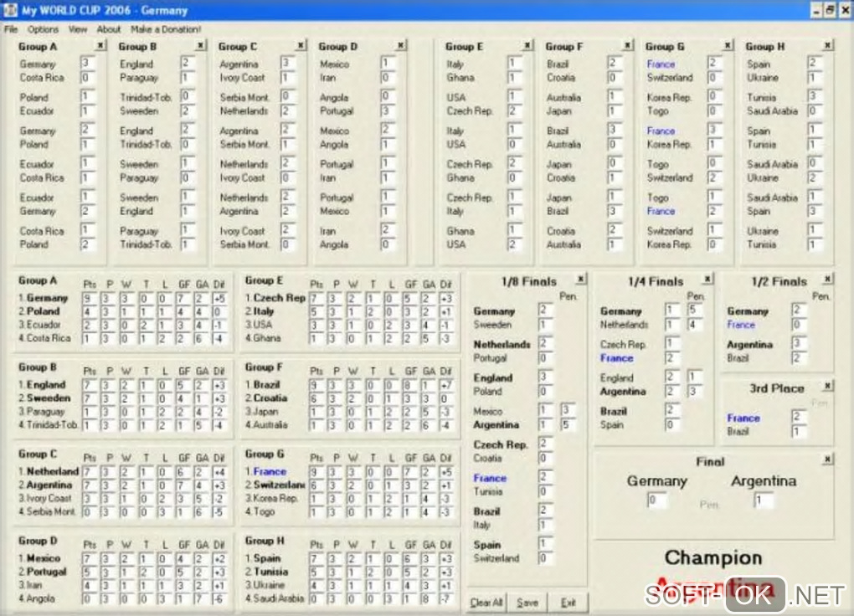This screenshot has height=616, width=854.
Task: Edit Argentina penalty score in 1/8 Finals
Action: pos(568,424)
